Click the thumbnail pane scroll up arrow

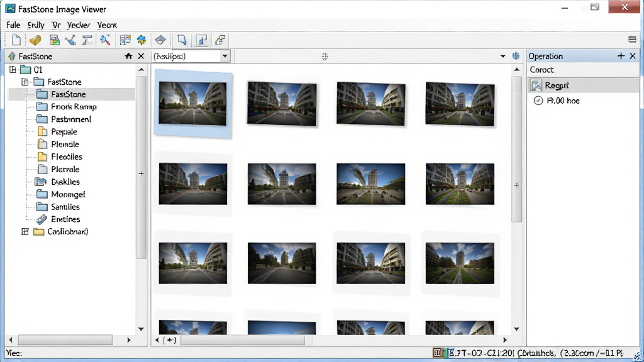tap(517, 70)
